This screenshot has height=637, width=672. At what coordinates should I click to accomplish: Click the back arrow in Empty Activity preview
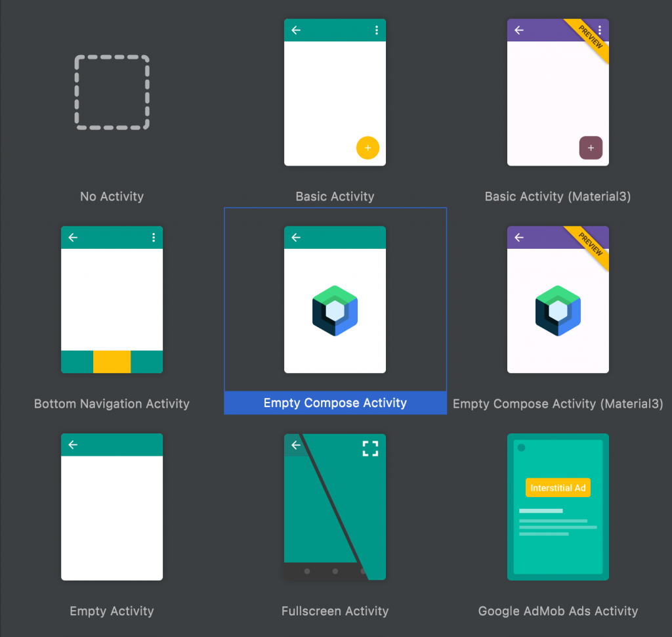(73, 445)
